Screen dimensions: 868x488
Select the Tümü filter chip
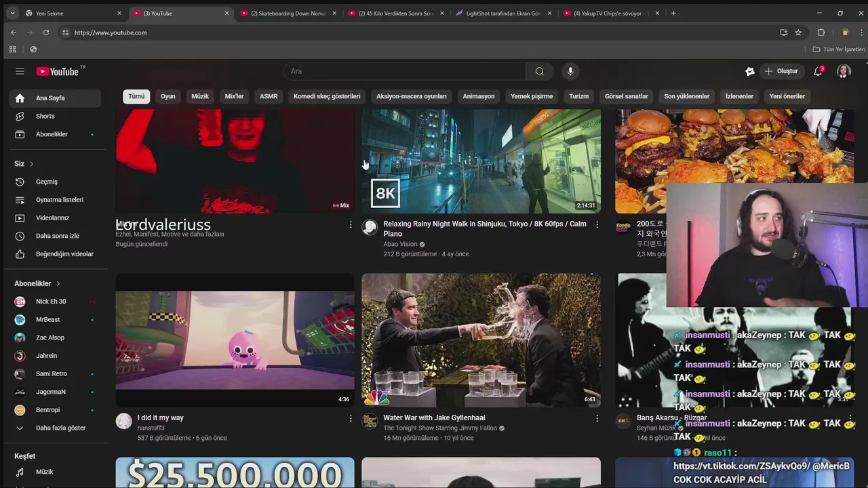[x=136, y=96]
